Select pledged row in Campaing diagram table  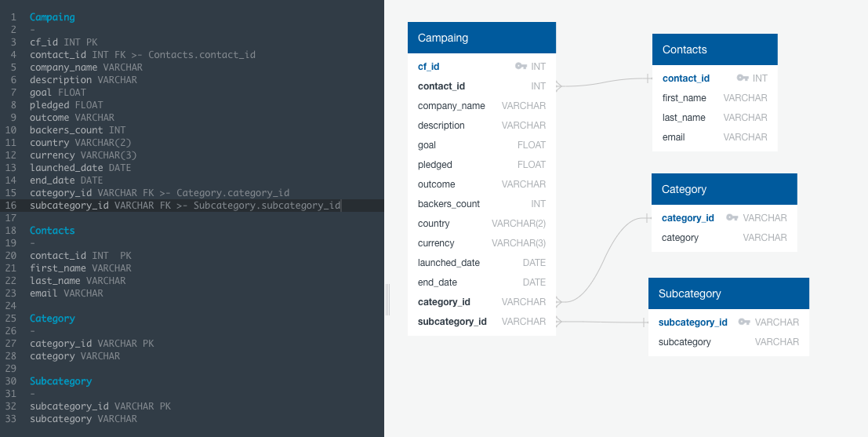(481, 165)
